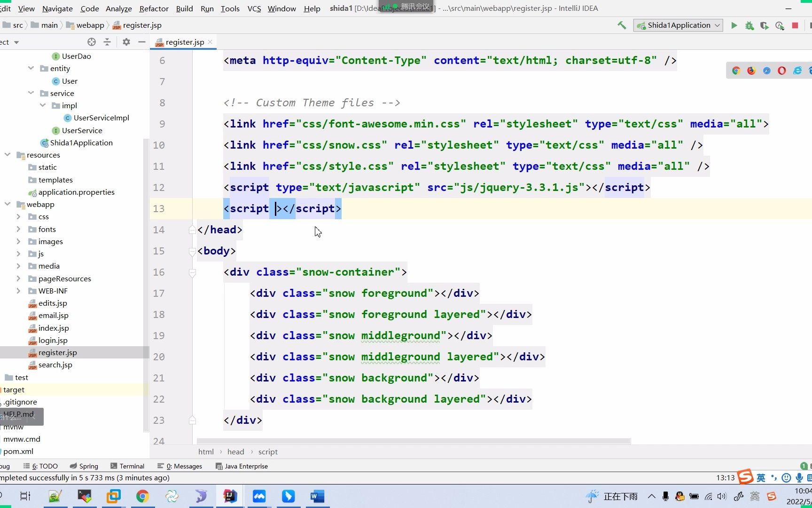This screenshot has height=508, width=812.
Task: Run Shida1Application with the green play icon
Action: (x=734, y=25)
